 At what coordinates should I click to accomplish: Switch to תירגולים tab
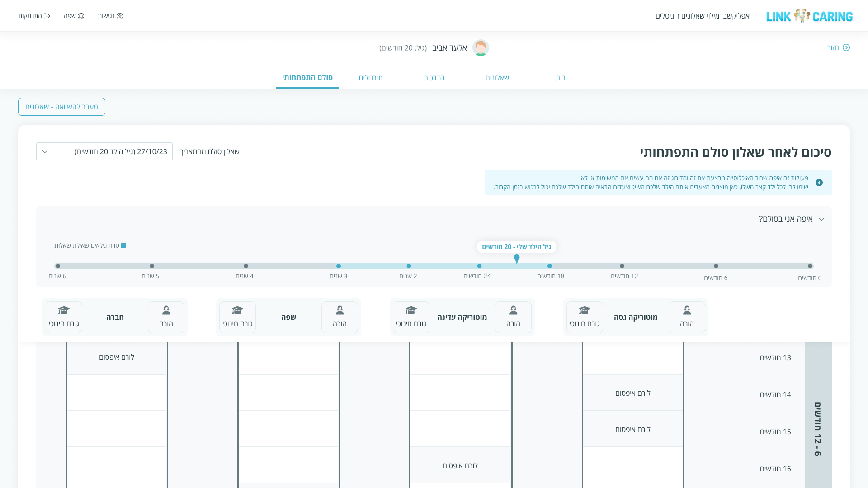click(x=371, y=78)
